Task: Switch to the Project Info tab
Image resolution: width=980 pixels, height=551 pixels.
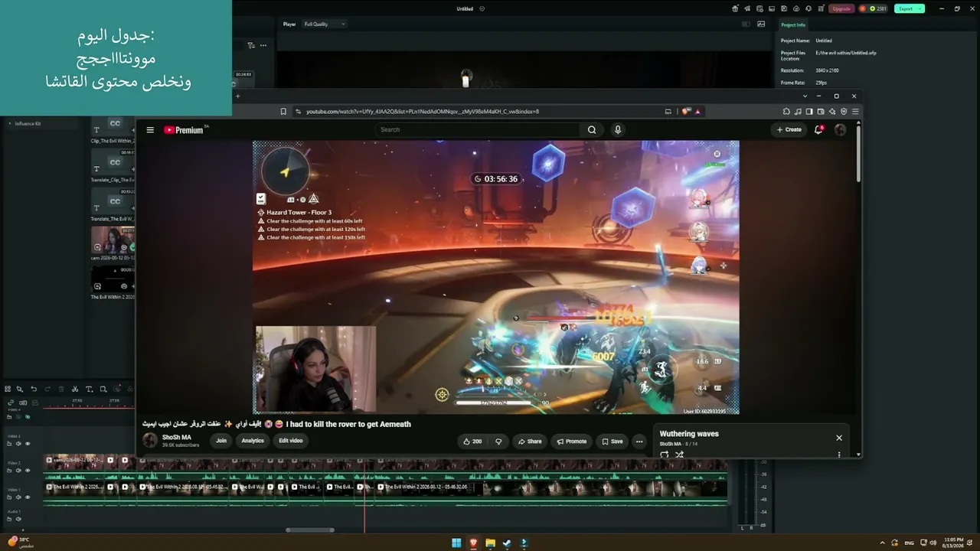Action: pyautogui.click(x=793, y=25)
